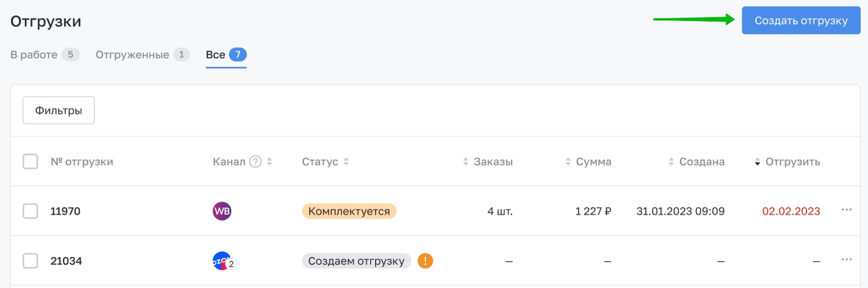
Task: Sort the table by Создана column
Action: (697, 161)
